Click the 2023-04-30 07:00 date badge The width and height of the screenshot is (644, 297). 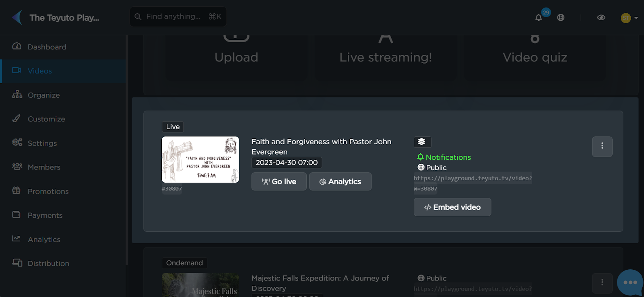click(x=287, y=163)
